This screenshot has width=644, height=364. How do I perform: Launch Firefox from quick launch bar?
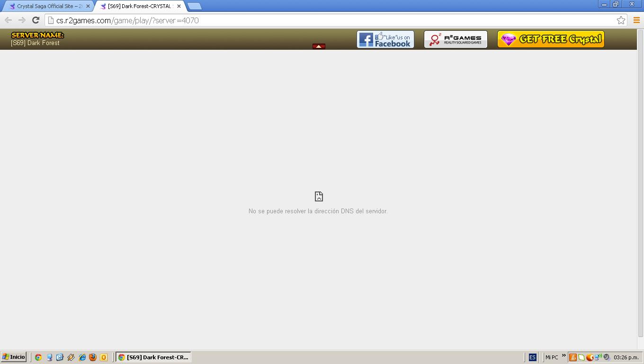(93, 357)
